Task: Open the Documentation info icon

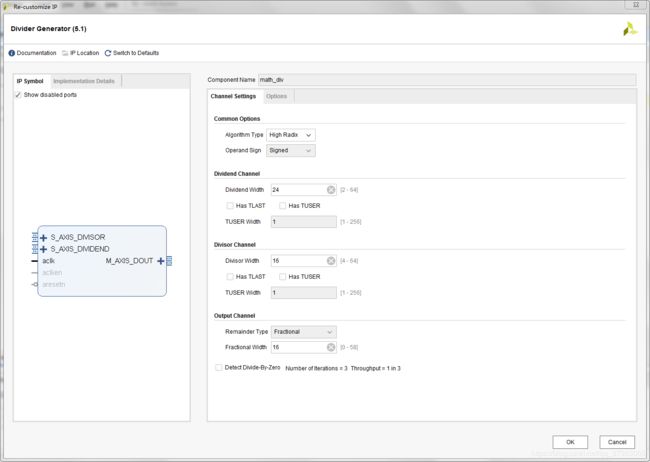Action: pyautogui.click(x=12, y=53)
